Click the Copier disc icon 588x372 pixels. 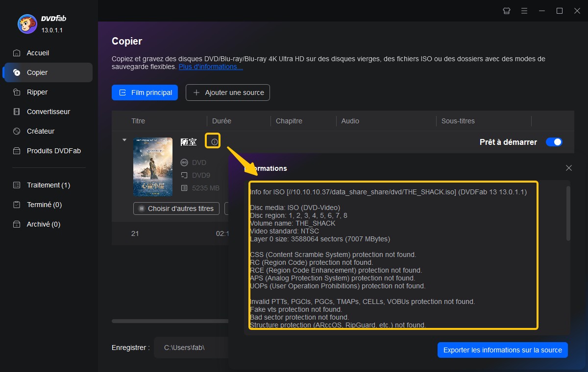[17, 72]
